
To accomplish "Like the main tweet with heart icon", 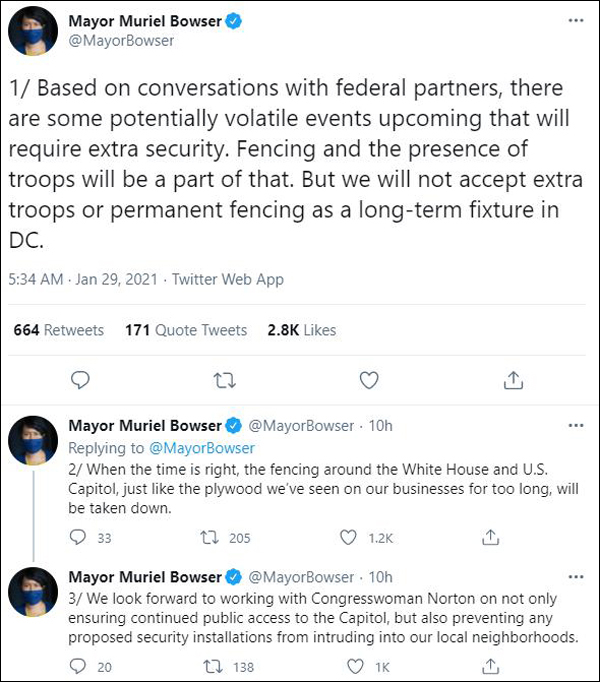I will [x=369, y=379].
